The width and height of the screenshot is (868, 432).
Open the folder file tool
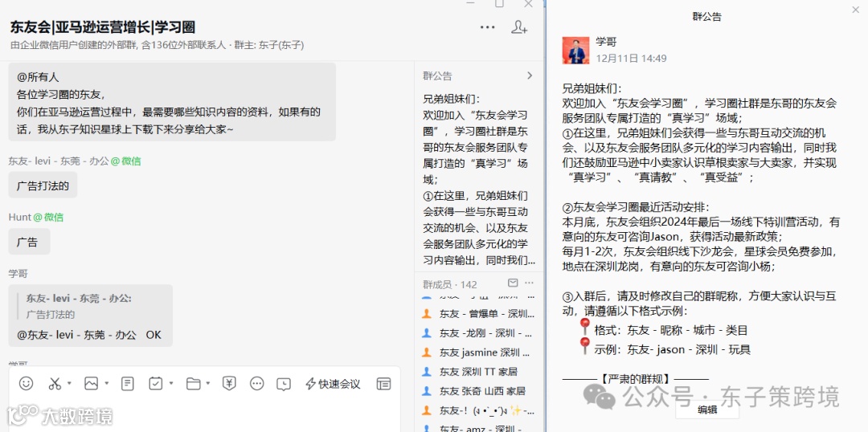click(x=193, y=383)
